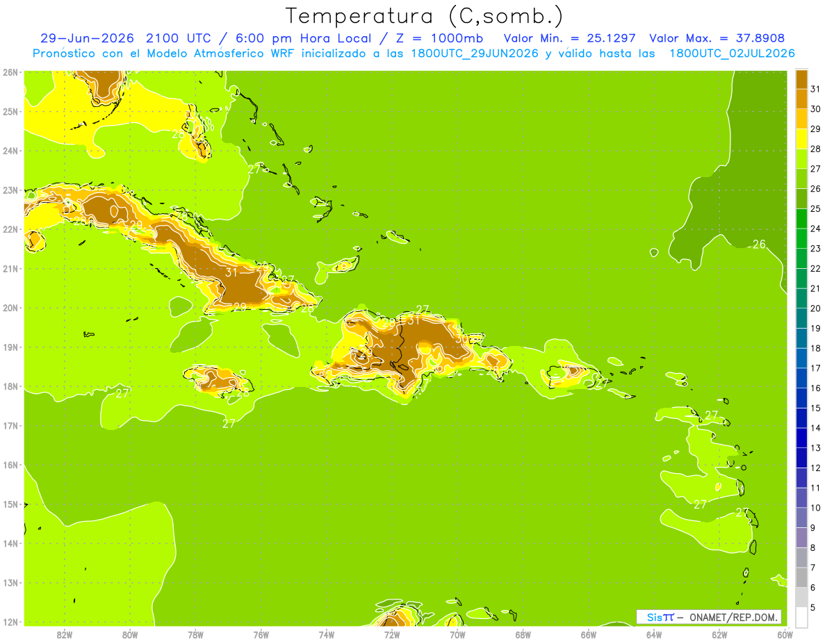Click the 'Temperatura (C,somb.)' title
The image size is (834, 644).
pyautogui.click(x=425, y=16)
